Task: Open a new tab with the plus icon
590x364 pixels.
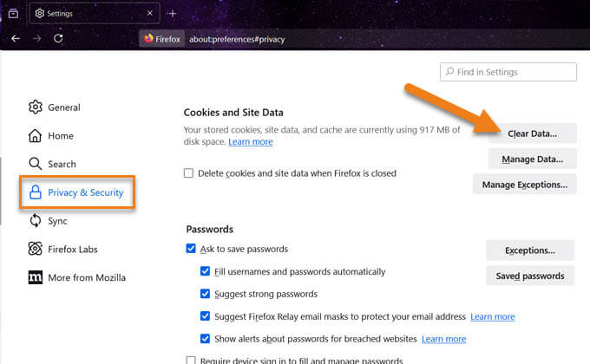Action: (x=173, y=14)
